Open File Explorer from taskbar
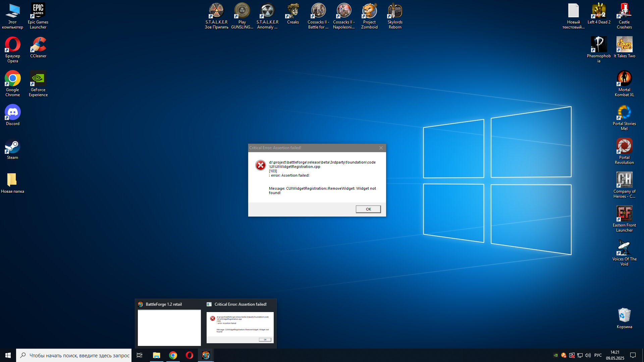Image resolution: width=644 pixels, height=362 pixels. [156, 355]
